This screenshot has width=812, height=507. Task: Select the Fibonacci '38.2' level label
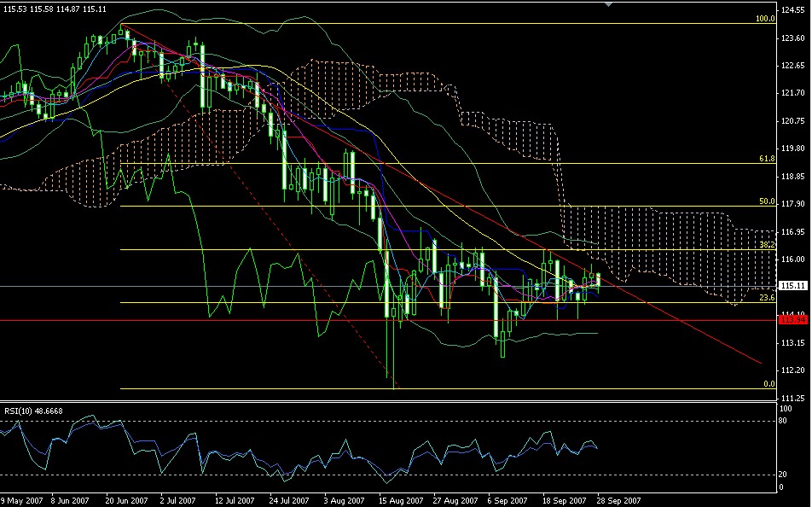pyautogui.click(x=767, y=245)
